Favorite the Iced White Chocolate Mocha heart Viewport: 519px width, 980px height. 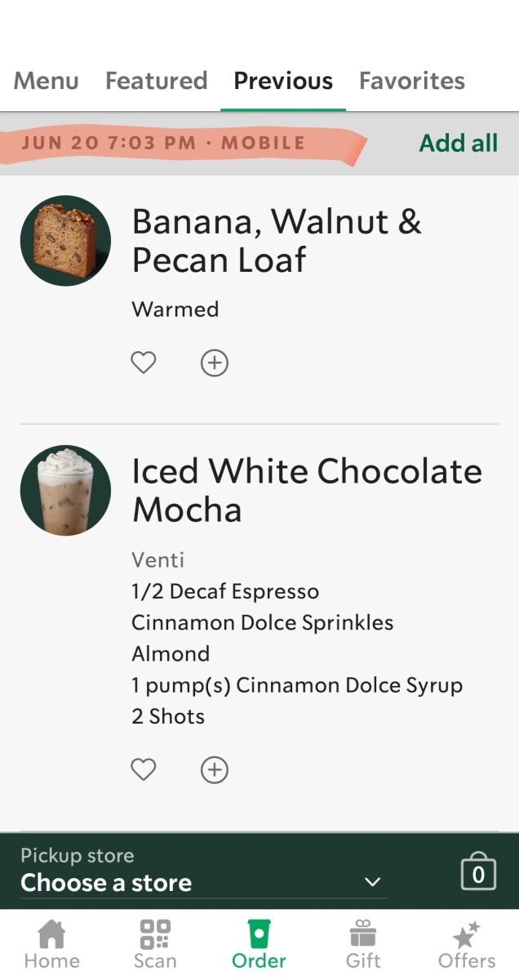click(144, 769)
